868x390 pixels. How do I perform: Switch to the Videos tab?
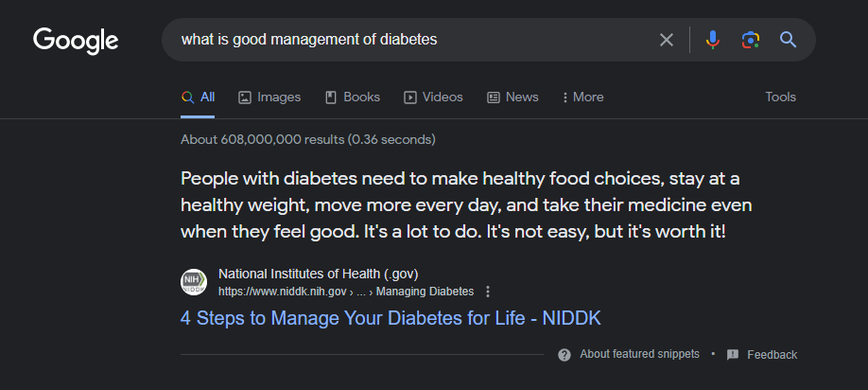coord(433,97)
